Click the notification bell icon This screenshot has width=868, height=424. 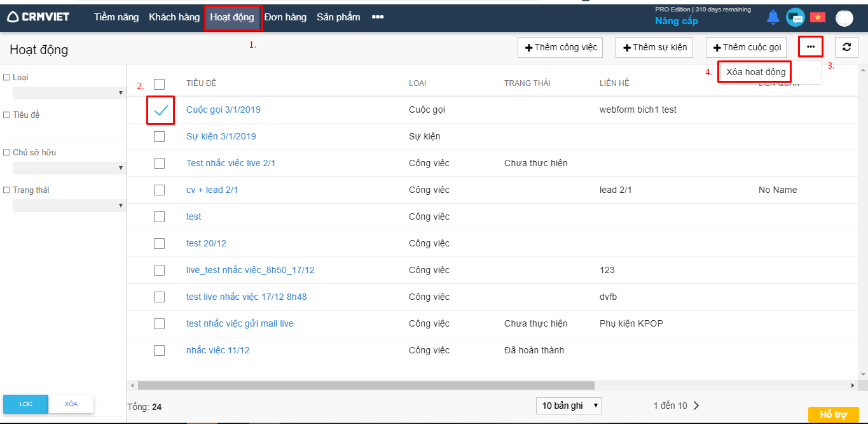773,17
